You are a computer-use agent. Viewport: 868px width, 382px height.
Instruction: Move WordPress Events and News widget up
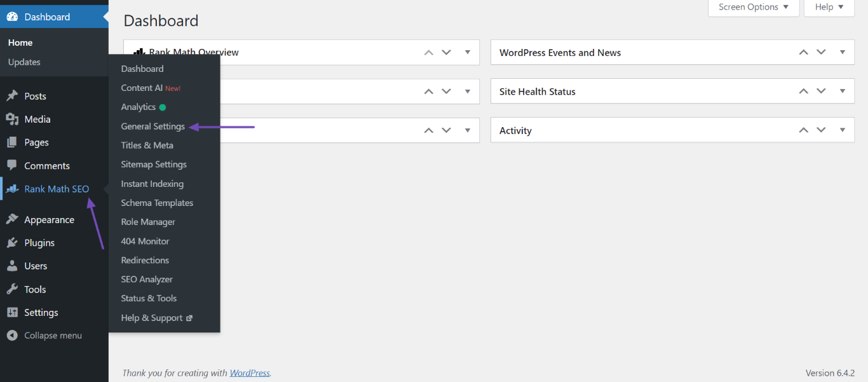804,52
